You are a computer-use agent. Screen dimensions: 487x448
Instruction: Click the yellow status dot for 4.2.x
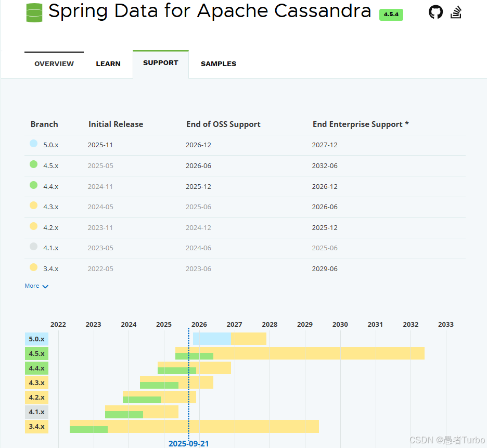coord(33,226)
